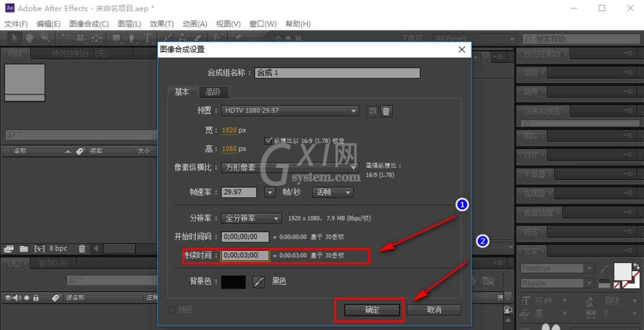644x330 pixels.
Task: Select the arrow Selection tool
Action: (x=15, y=38)
